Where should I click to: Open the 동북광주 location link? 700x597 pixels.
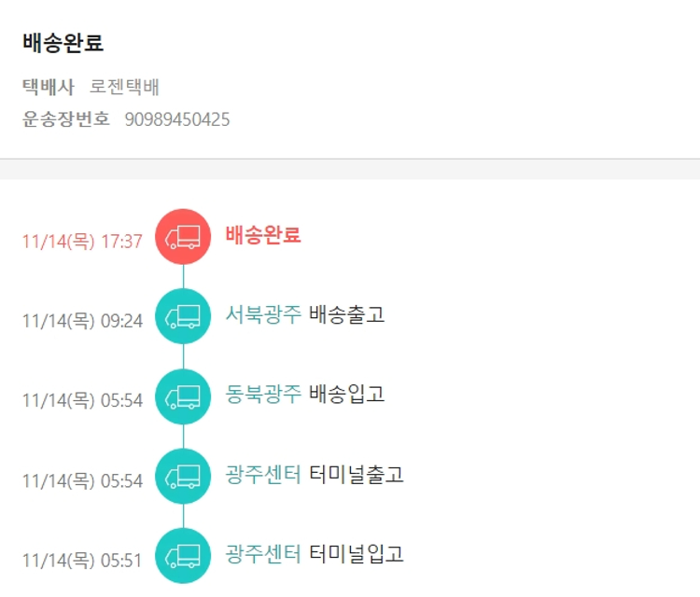[x=263, y=395]
